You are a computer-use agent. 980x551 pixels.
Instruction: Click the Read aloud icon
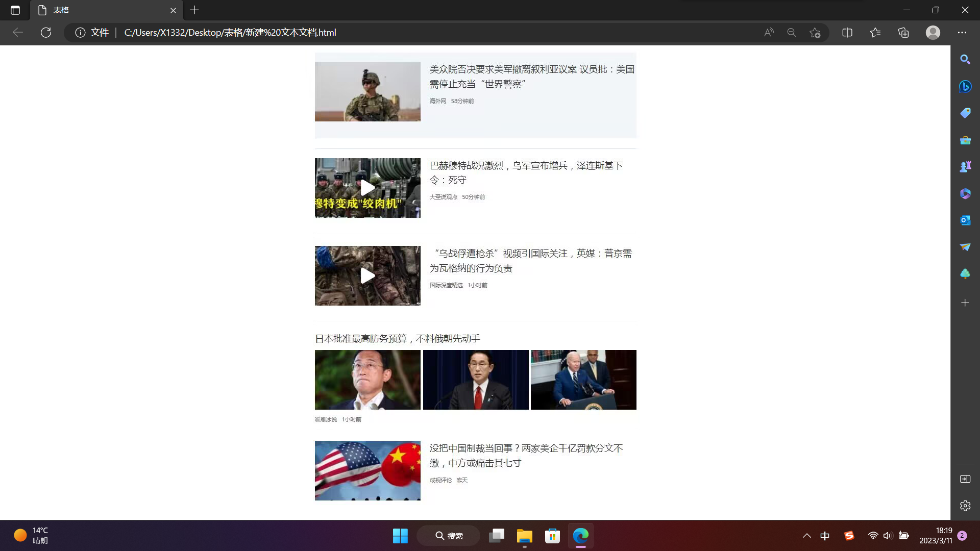click(769, 33)
